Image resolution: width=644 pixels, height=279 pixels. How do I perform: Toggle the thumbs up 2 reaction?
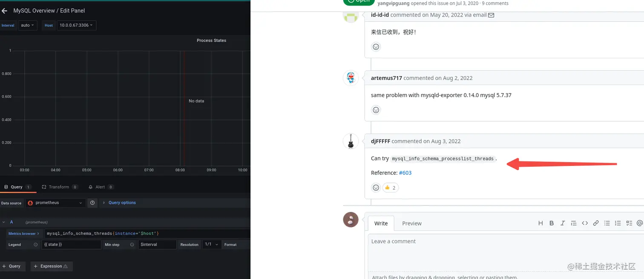coord(390,188)
